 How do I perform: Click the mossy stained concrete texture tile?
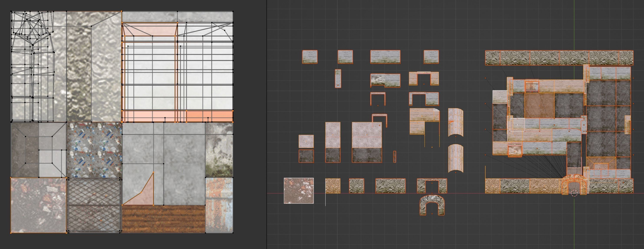[219, 150]
